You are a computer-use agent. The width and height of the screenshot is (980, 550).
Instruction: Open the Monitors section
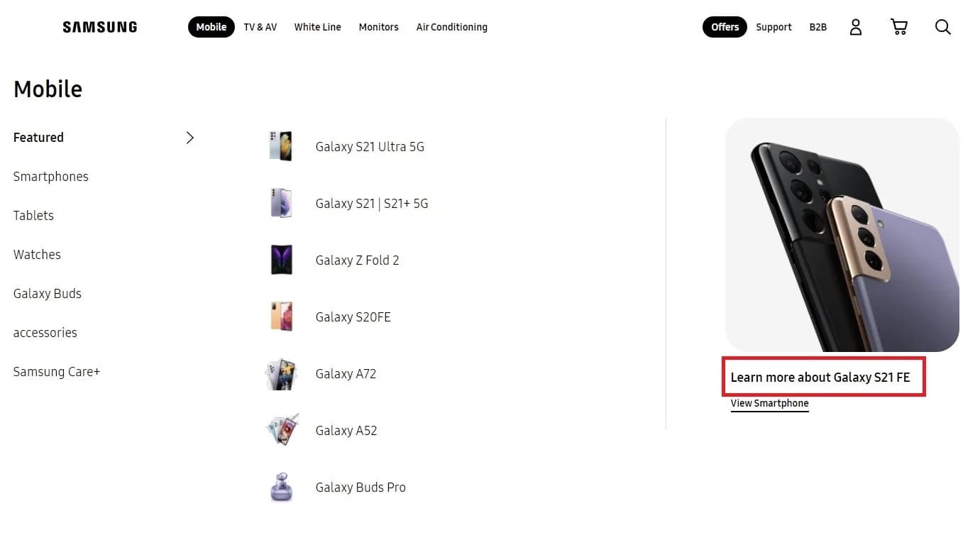[x=378, y=26]
